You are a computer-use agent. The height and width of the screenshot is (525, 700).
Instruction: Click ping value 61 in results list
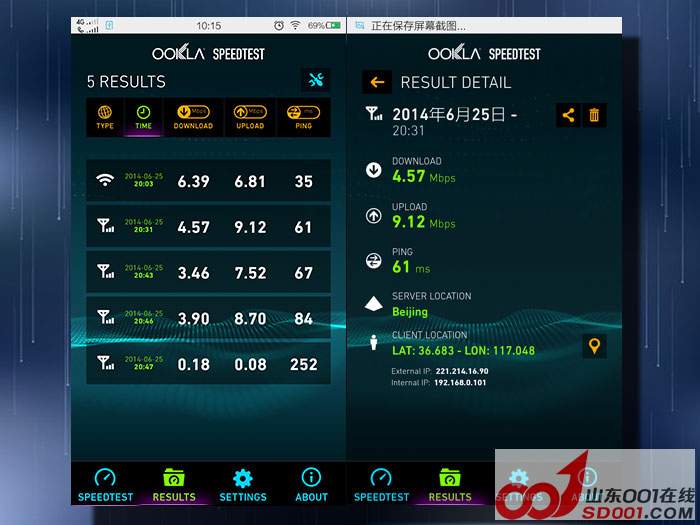click(303, 227)
